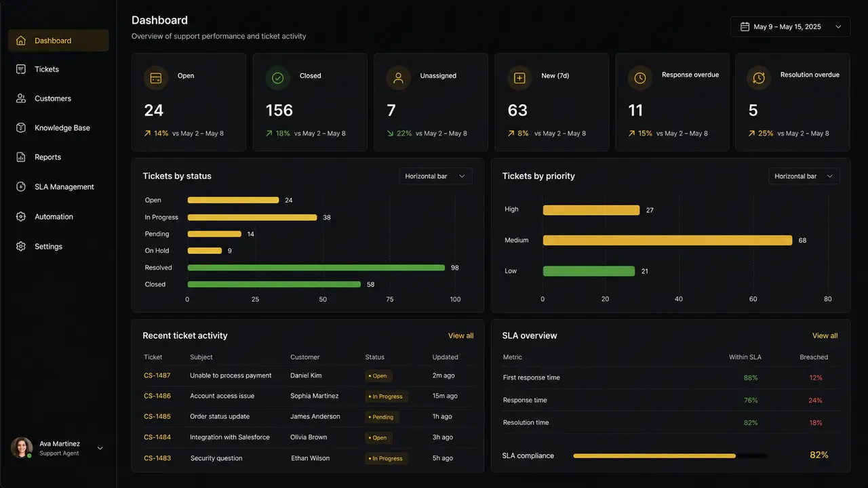This screenshot has height=488, width=868.
Task: Open ticket CS-1483 link
Action: 157,458
